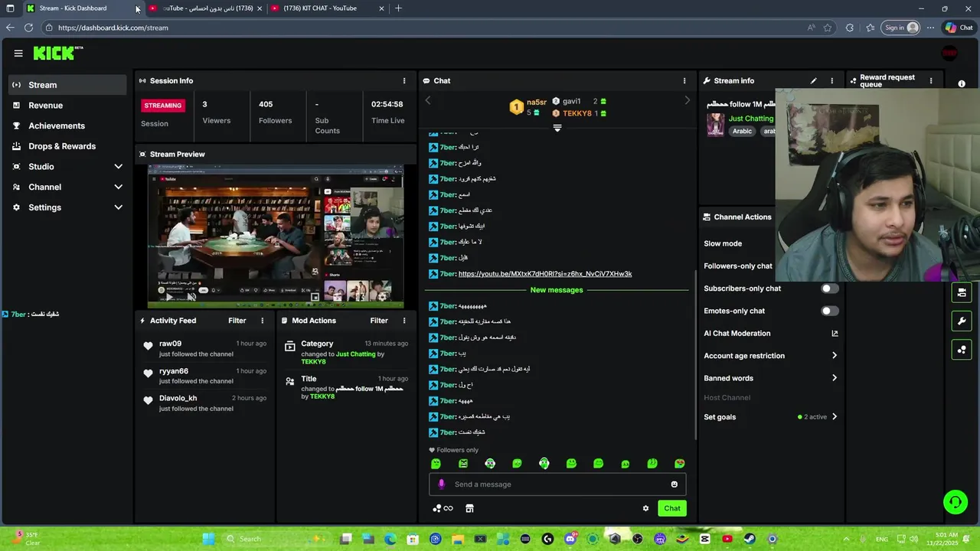
Task: Insert the angry square-faced emote
Action: coord(463,463)
